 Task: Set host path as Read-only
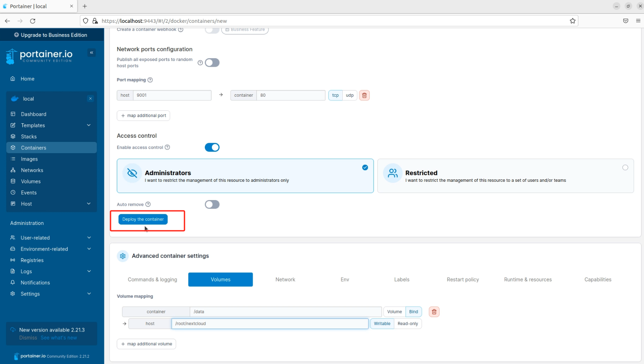coord(408,324)
